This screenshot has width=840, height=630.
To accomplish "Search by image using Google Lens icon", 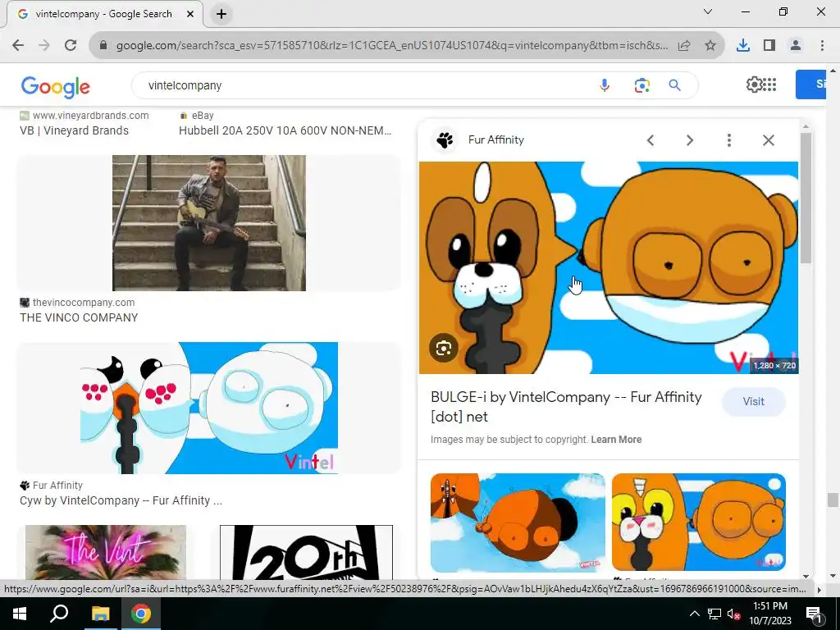I will [x=641, y=85].
